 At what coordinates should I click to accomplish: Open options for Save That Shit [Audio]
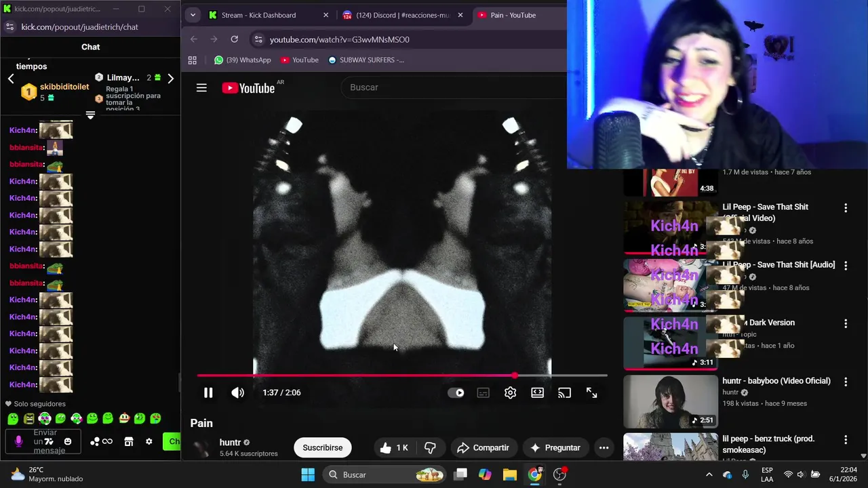(x=846, y=266)
